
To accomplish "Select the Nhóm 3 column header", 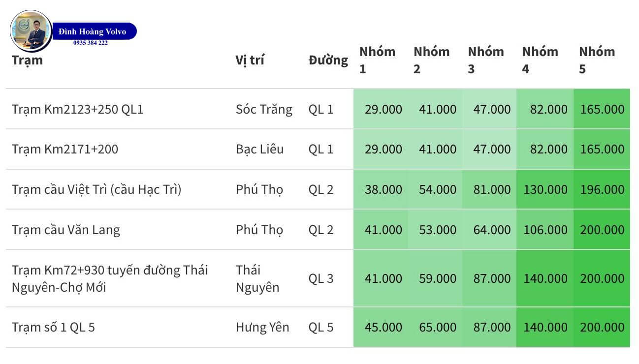I will pyautogui.click(x=486, y=61).
